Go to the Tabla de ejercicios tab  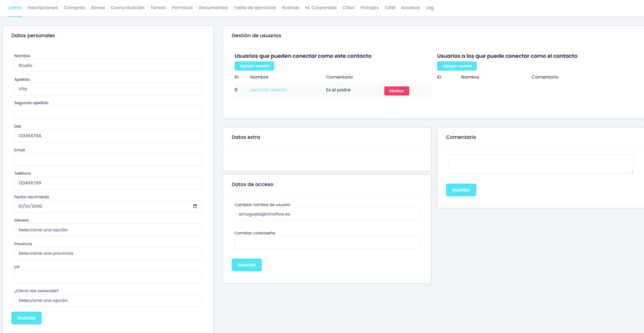pyautogui.click(x=255, y=8)
